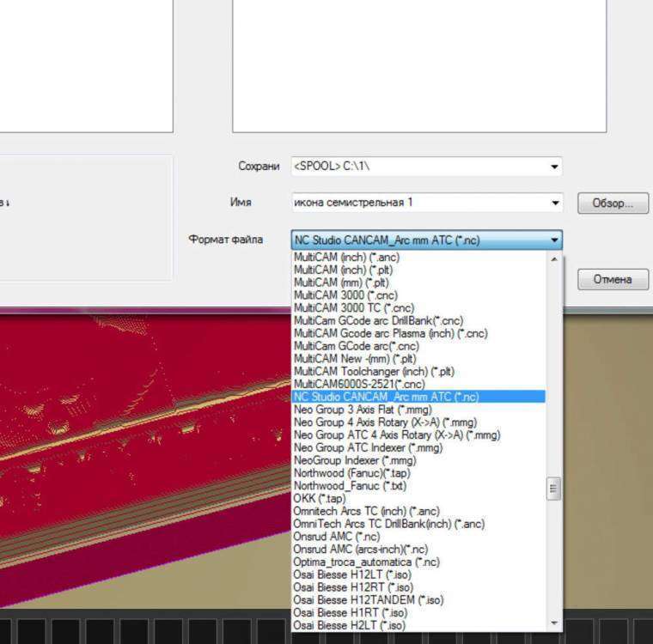
Task: Open the Имя file name dropdown arrow
Action: point(554,204)
